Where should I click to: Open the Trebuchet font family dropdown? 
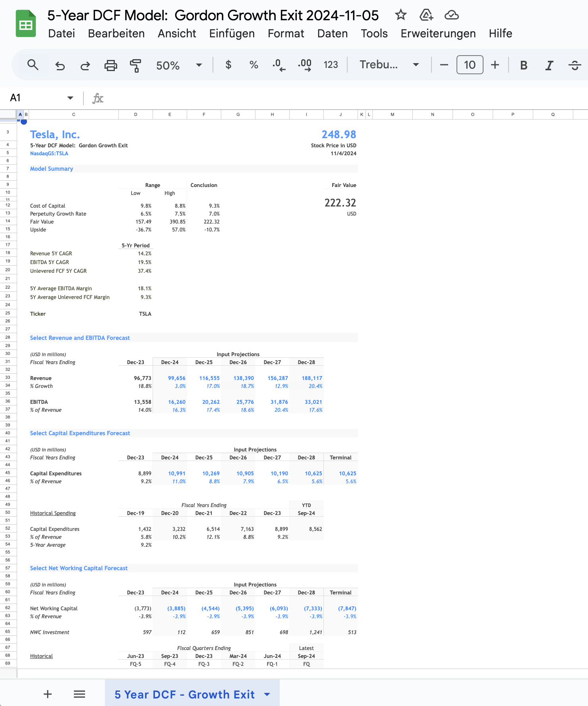tap(389, 65)
